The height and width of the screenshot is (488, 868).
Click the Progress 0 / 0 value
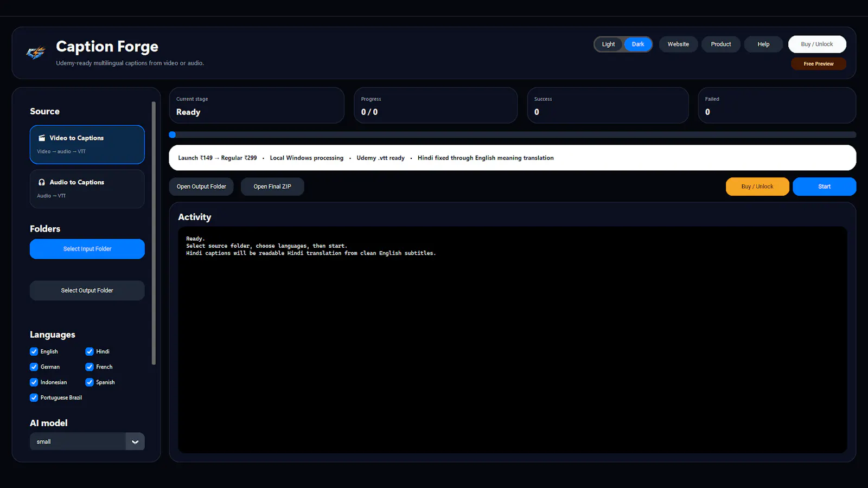click(x=369, y=112)
